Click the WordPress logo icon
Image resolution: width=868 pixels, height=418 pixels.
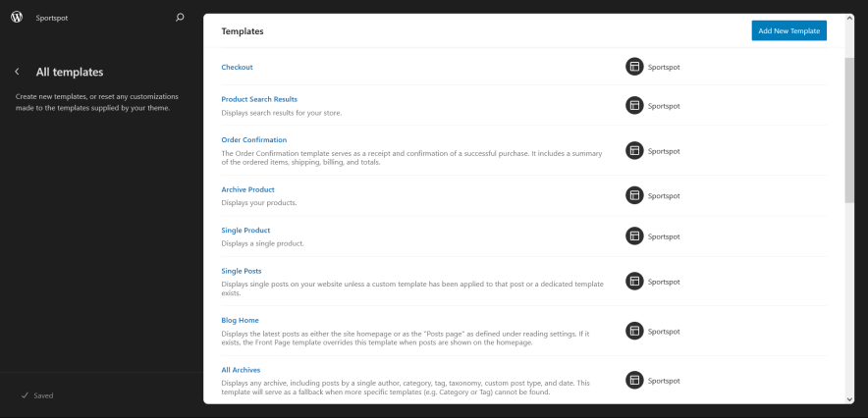coord(17,17)
